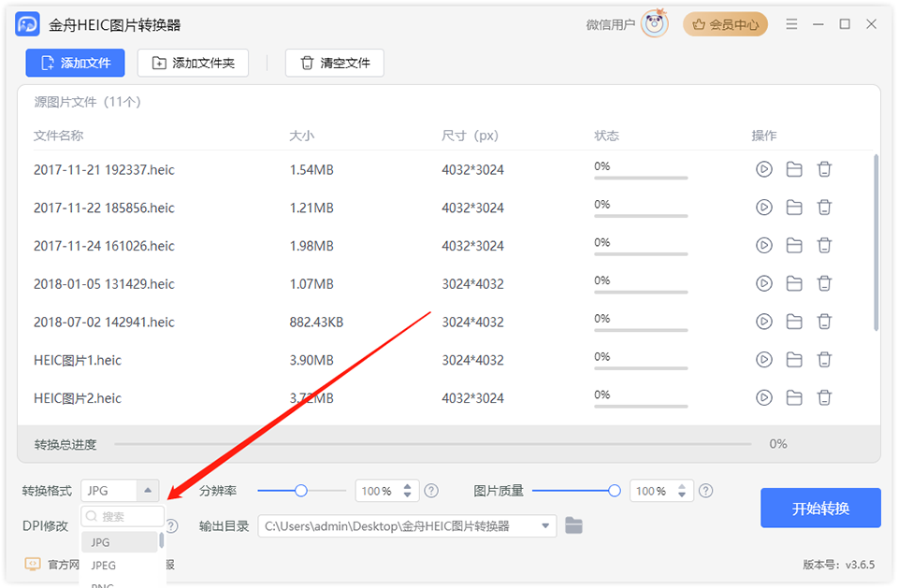The height and width of the screenshot is (588, 898).
Task: Click the 清空文件 button
Action: (x=335, y=63)
